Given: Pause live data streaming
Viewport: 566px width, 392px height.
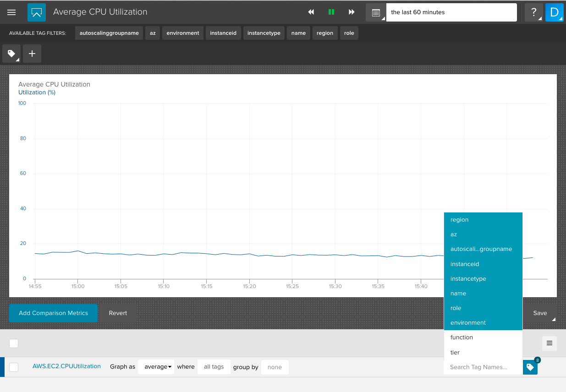Looking at the screenshot, I should 331,12.
